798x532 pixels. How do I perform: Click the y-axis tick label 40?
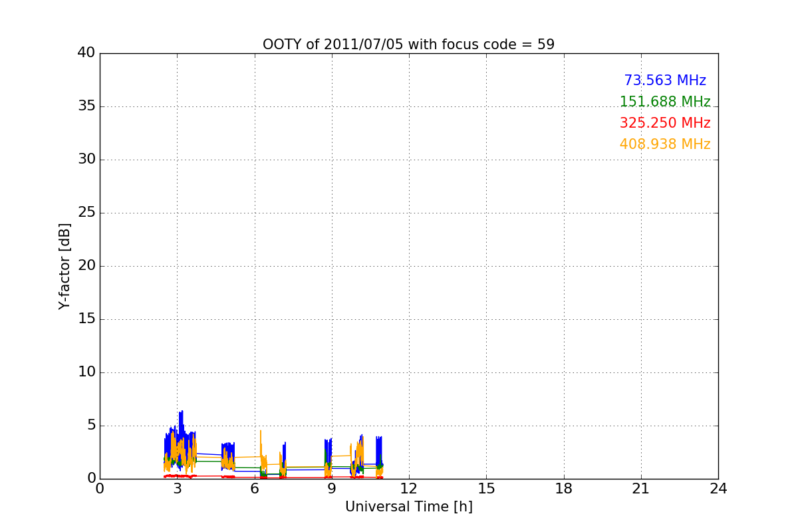coord(86,53)
